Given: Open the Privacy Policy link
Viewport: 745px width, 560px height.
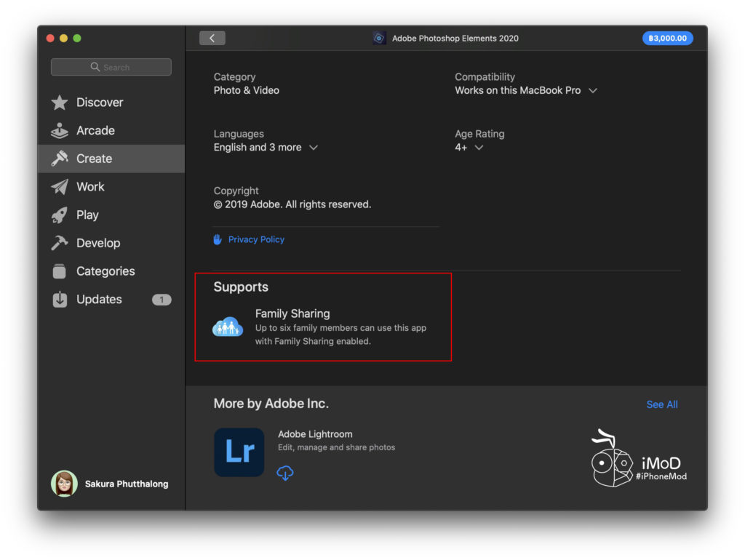Looking at the screenshot, I should 256,239.
